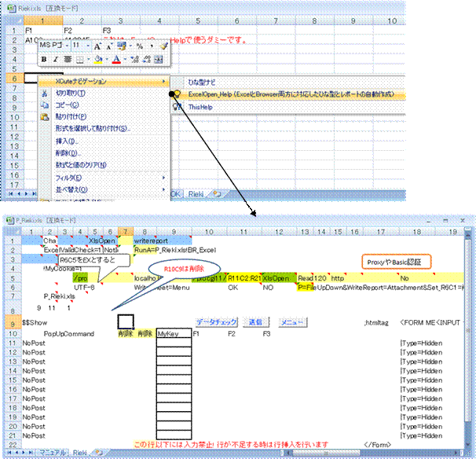Open borders dropdown arrow
This screenshot has height=459, width=476.
(88, 59)
